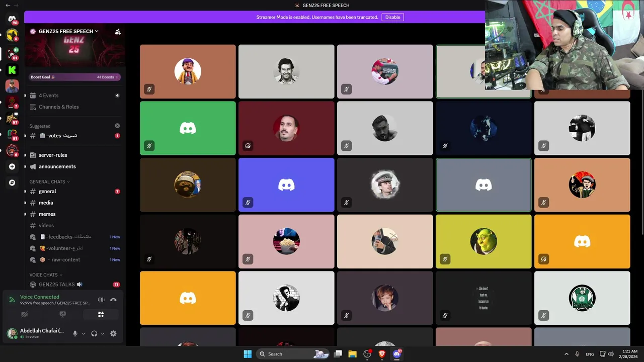Click Discord icon in the taskbar

[397, 354]
